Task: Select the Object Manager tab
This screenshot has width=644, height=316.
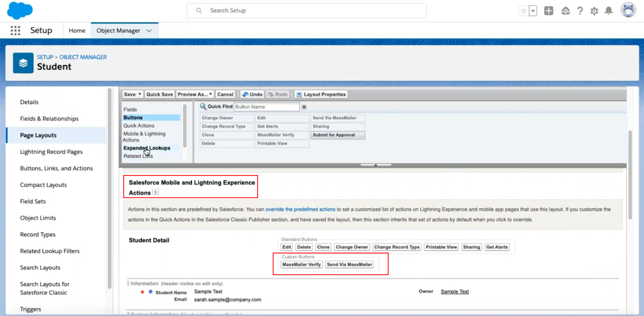Action: (118, 30)
